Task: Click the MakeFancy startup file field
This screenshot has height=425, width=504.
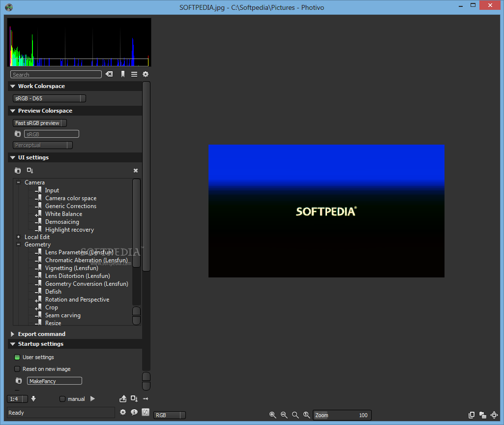Action: (x=54, y=381)
